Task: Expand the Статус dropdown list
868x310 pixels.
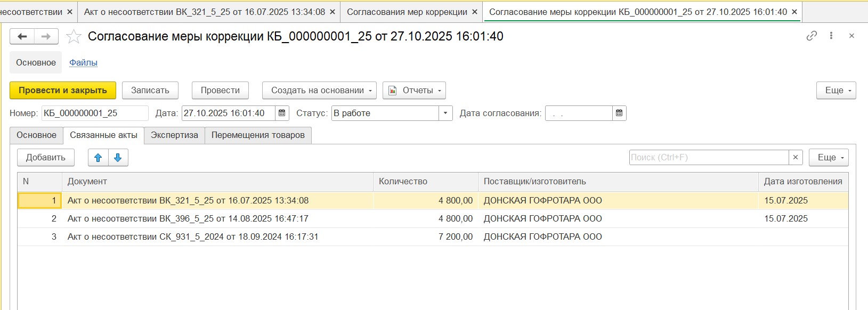Action: tap(445, 113)
